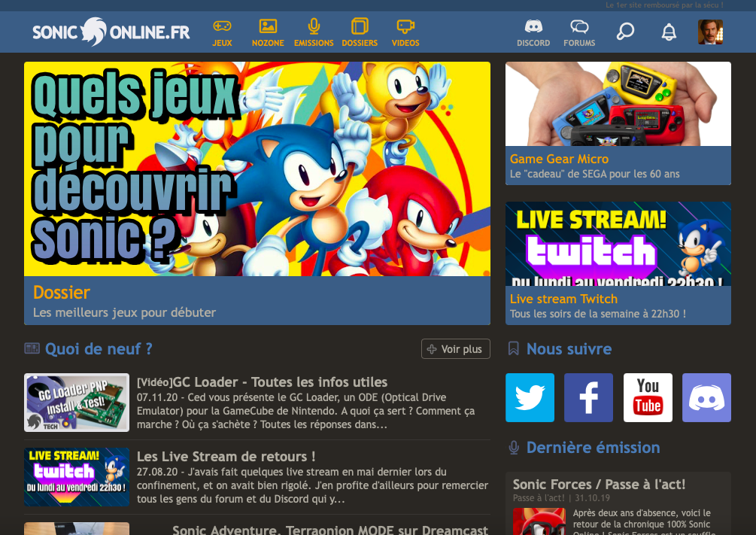Open the Emissions microphone menu
The height and width of the screenshot is (535, 756).
click(x=314, y=32)
